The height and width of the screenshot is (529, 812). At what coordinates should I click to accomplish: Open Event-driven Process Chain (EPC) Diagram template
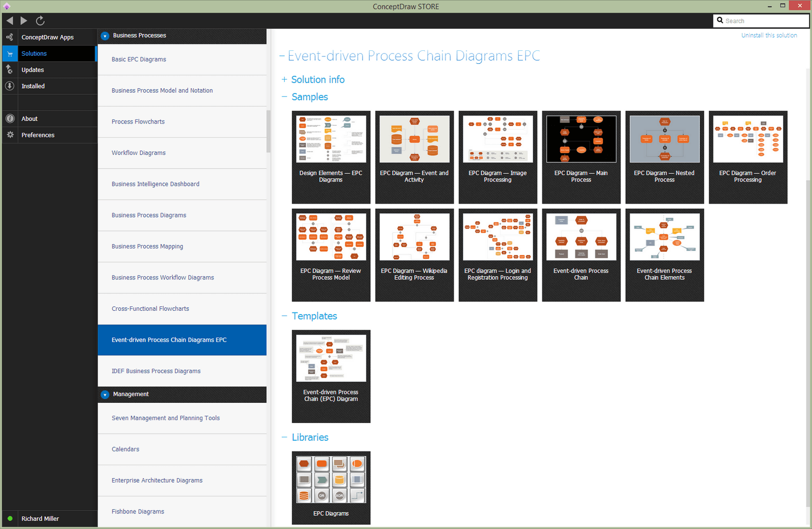[331, 376]
